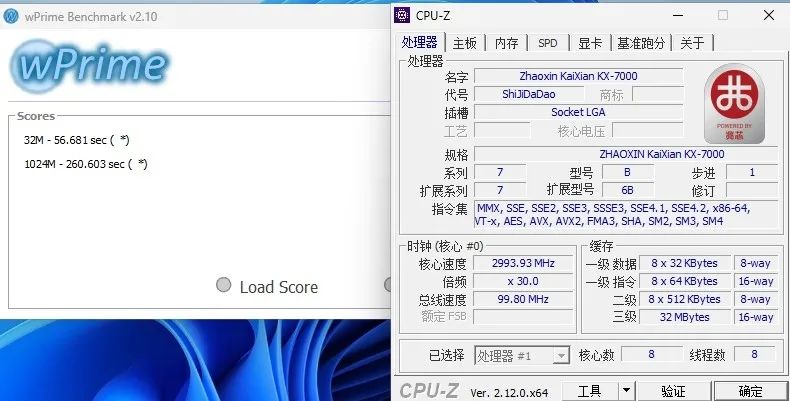The image size is (790, 401).
Task: Click the CPU-Z purple chip title icon
Action: [402, 15]
